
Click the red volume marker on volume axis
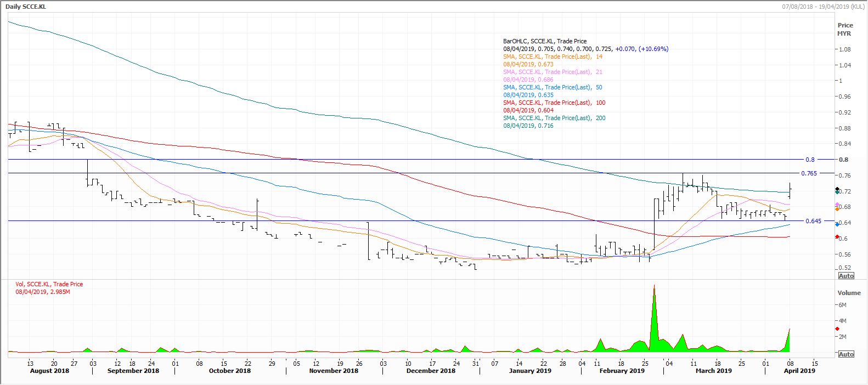[837, 329]
